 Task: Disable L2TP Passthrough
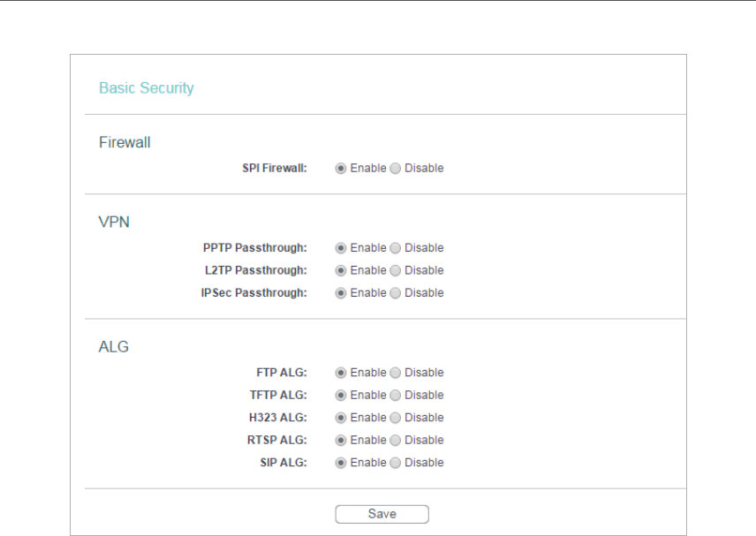pos(396,270)
